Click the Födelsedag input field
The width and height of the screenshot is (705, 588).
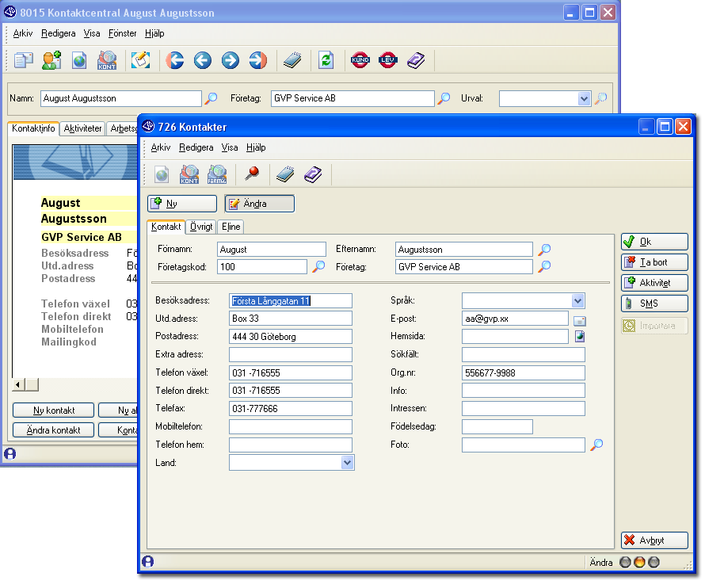click(497, 426)
